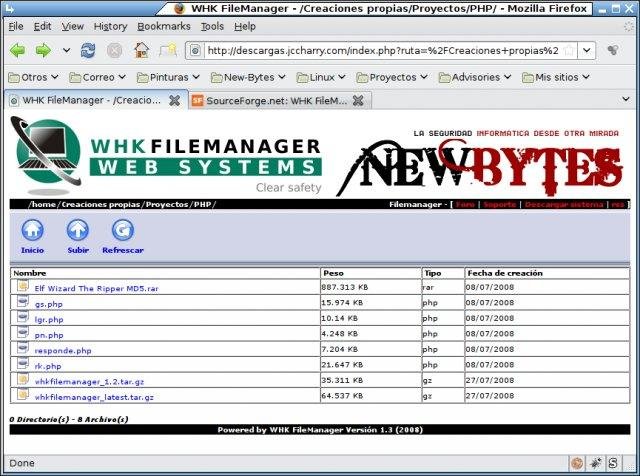Viewport: 640px width, 476px height.
Task: Open the Bookmarks menu
Action: pyautogui.click(x=164, y=27)
